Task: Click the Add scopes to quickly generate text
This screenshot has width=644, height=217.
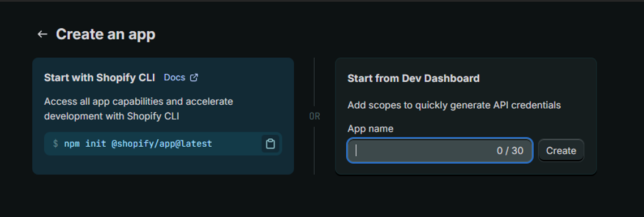Action: tap(454, 105)
